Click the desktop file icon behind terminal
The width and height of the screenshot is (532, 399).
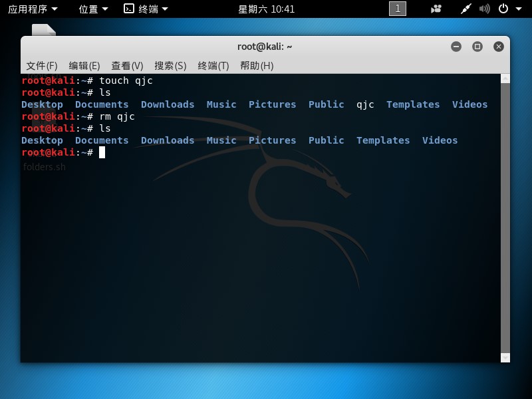43,30
